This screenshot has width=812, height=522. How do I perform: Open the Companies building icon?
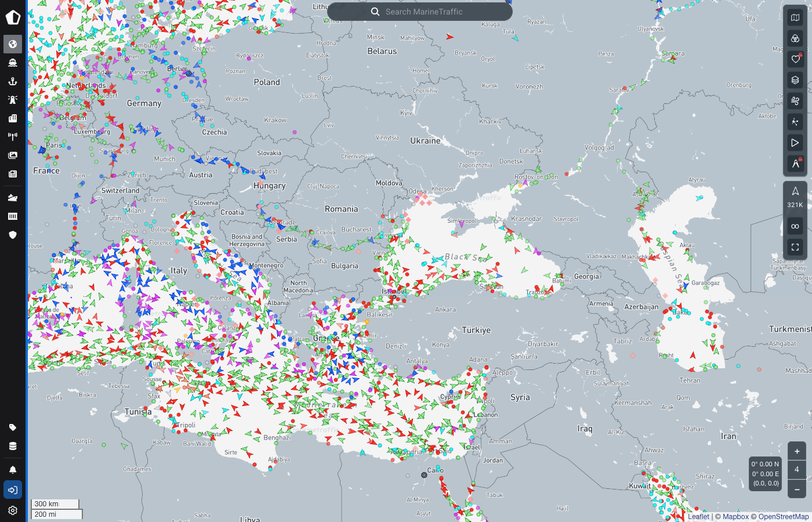tap(13, 118)
